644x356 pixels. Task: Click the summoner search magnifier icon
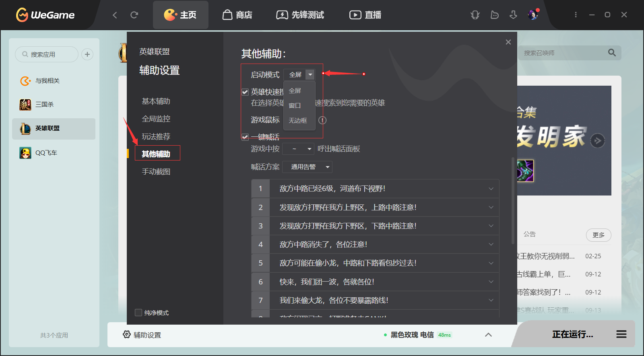612,53
